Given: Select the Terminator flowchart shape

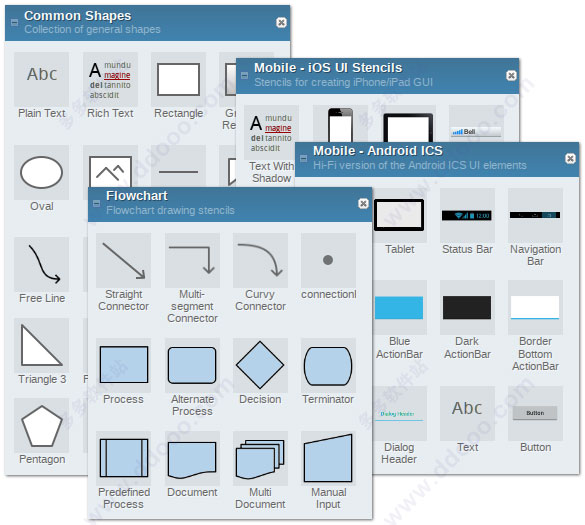Looking at the screenshot, I should point(328,365).
